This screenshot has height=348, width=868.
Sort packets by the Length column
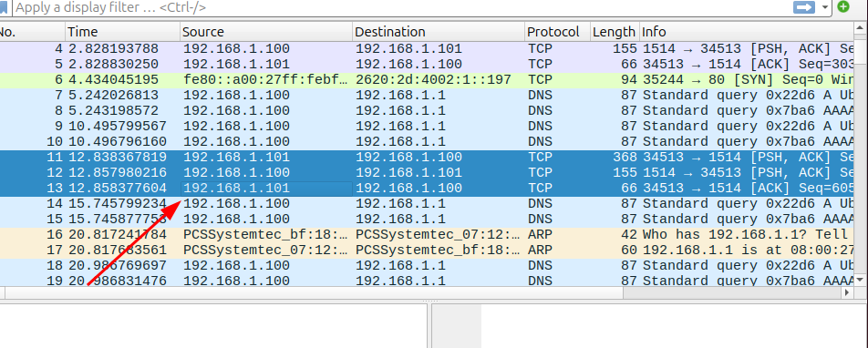tap(615, 32)
